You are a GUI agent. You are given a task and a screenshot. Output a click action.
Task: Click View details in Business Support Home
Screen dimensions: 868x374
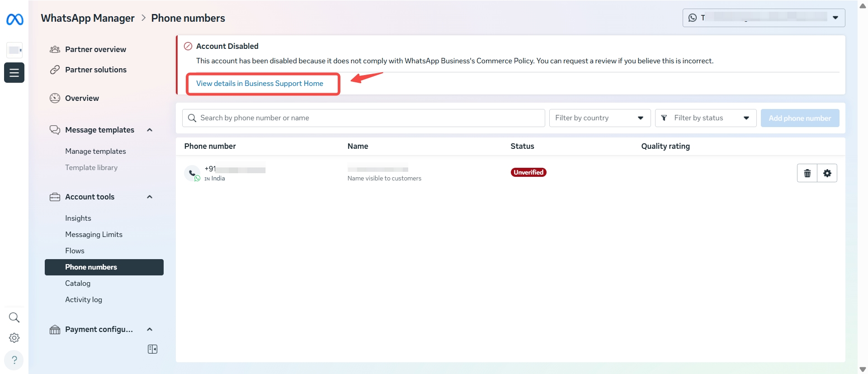(x=259, y=84)
